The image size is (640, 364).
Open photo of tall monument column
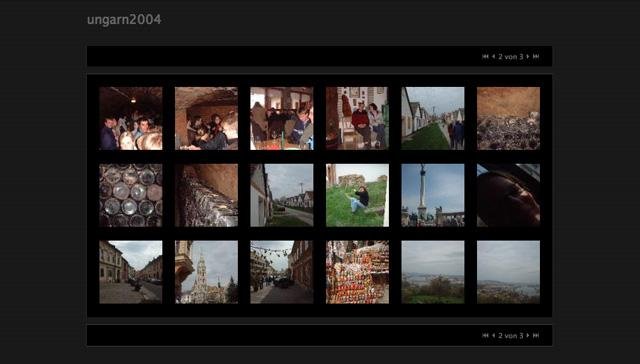(433, 195)
